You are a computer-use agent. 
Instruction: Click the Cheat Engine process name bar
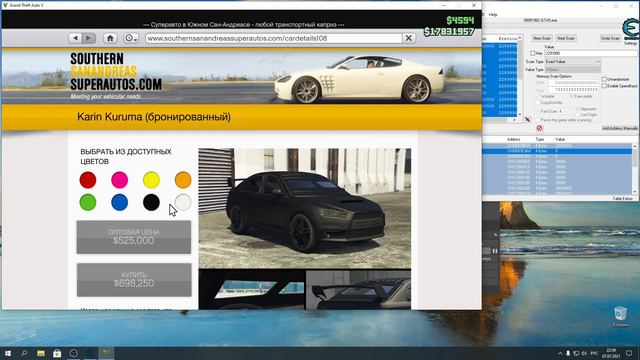tap(540, 20)
